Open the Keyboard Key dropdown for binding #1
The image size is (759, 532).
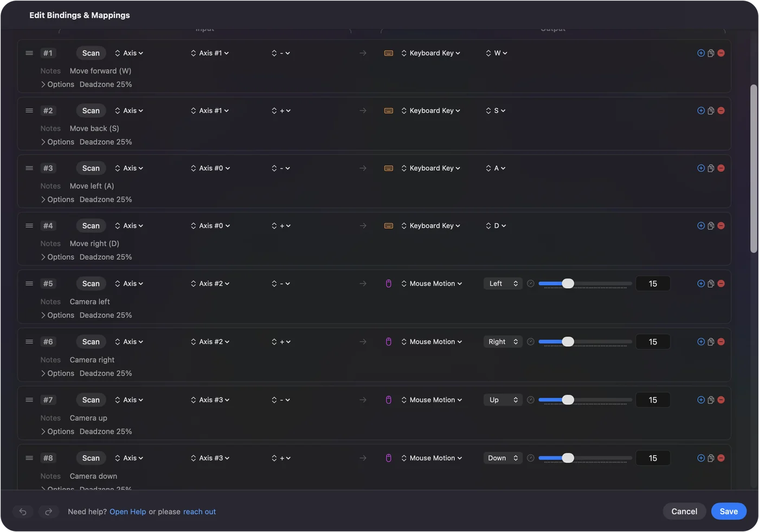pos(431,53)
